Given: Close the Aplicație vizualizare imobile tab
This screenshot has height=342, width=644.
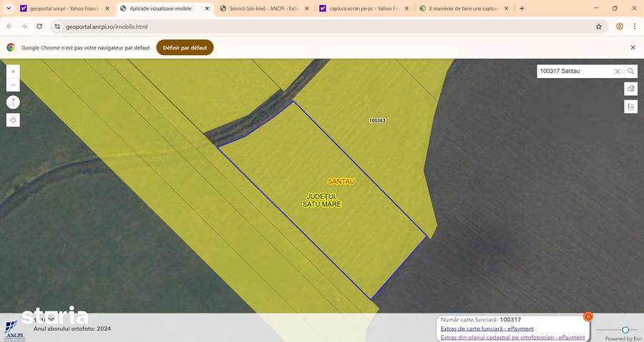Looking at the screenshot, I should coord(207,8).
